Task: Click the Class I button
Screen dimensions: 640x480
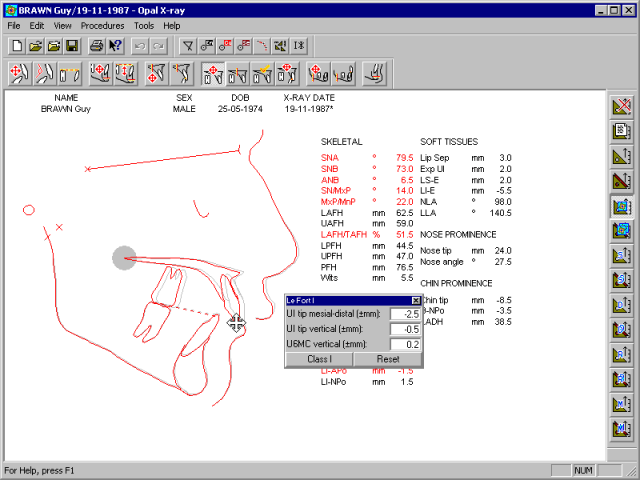Action: (x=319, y=359)
